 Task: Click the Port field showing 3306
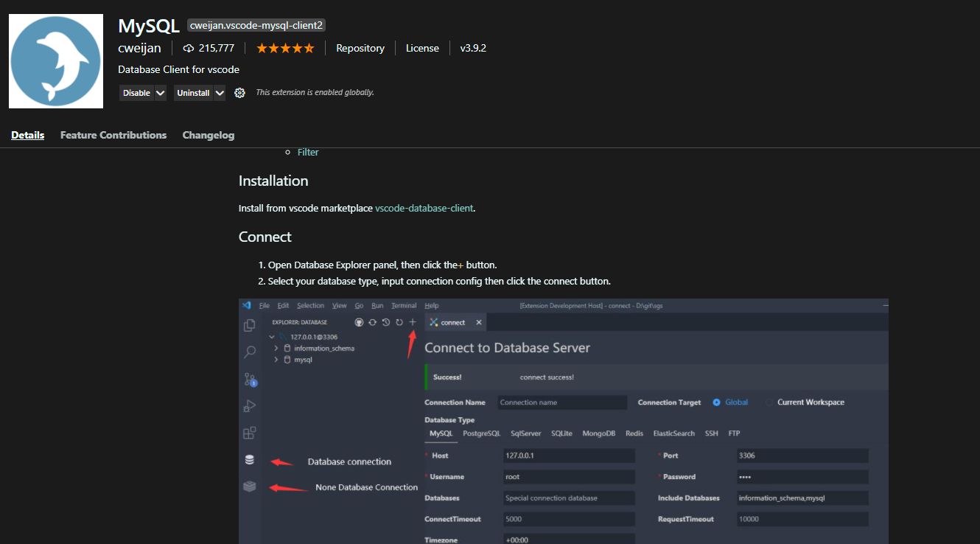(802, 456)
